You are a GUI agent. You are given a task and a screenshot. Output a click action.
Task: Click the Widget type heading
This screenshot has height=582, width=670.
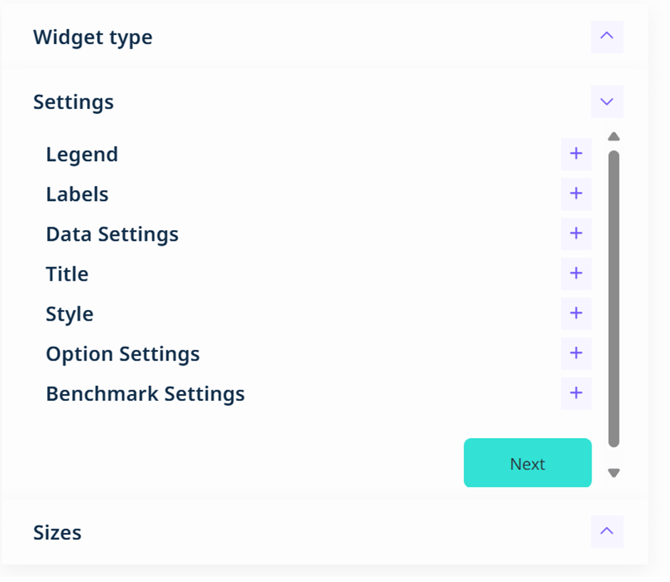(x=93, y=38)
